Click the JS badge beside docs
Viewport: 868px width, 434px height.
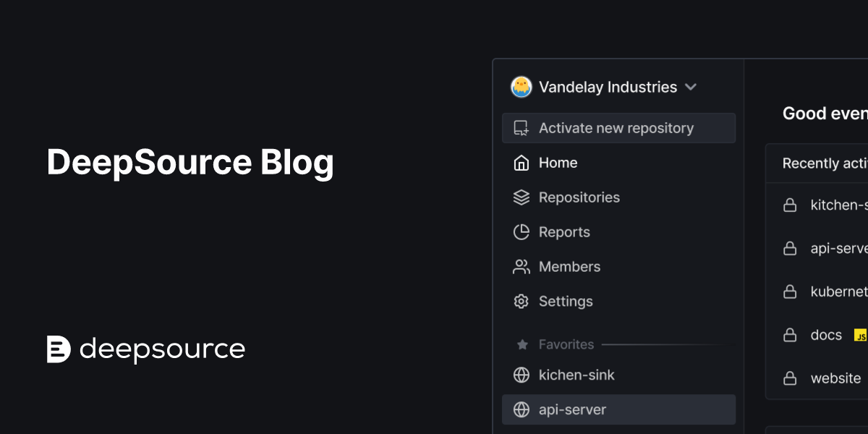(x=861, y=336)
